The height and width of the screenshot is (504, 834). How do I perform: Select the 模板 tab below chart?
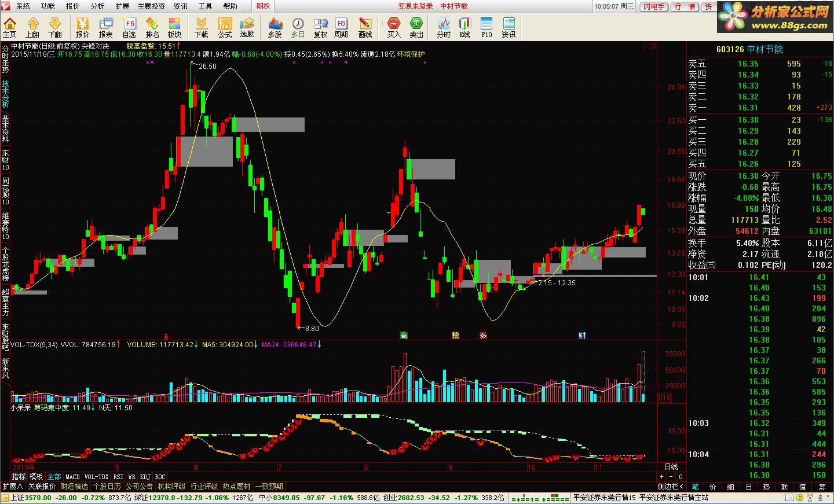coord(36,477)
